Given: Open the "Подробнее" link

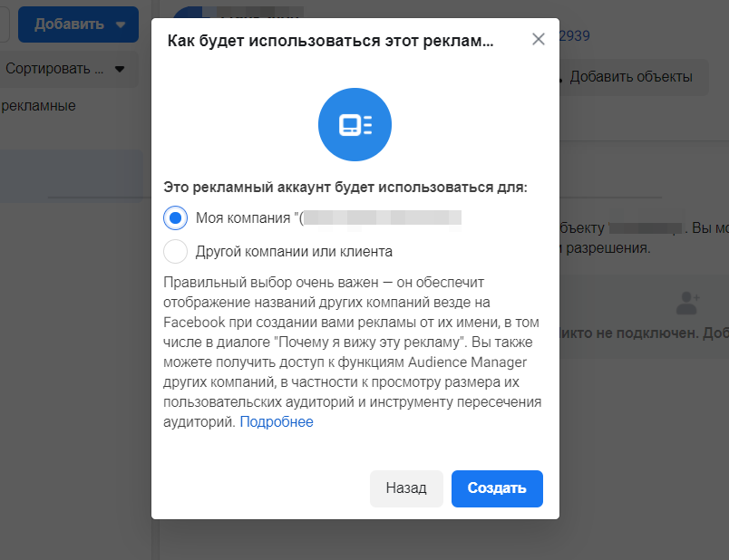Looking at the screenshot, I should (277, 421).
